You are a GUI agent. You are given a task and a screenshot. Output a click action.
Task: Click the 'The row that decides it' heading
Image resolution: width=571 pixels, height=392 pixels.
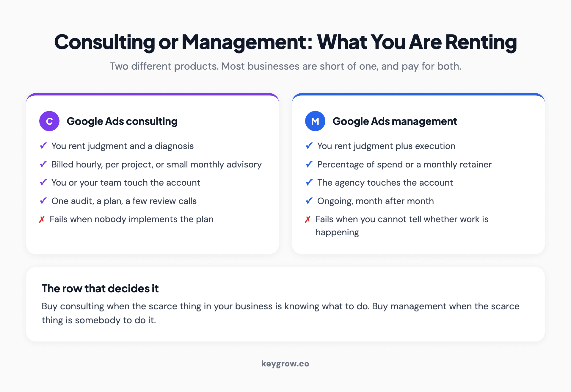pos(100,288)
